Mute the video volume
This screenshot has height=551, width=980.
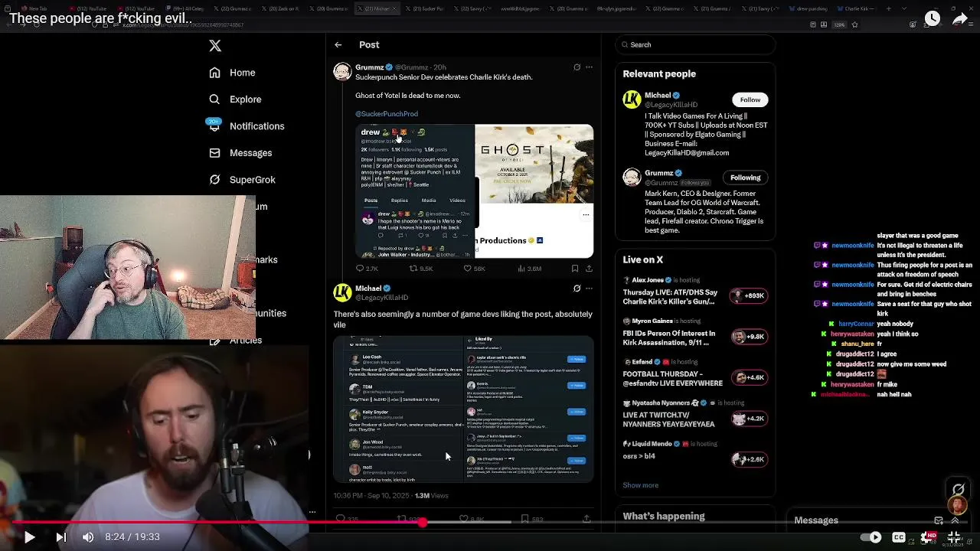point(88,537)
